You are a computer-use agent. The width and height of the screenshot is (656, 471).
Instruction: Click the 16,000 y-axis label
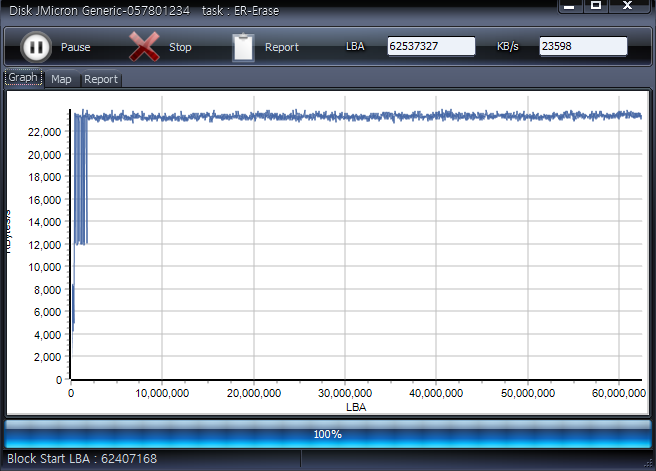point(44,200)
